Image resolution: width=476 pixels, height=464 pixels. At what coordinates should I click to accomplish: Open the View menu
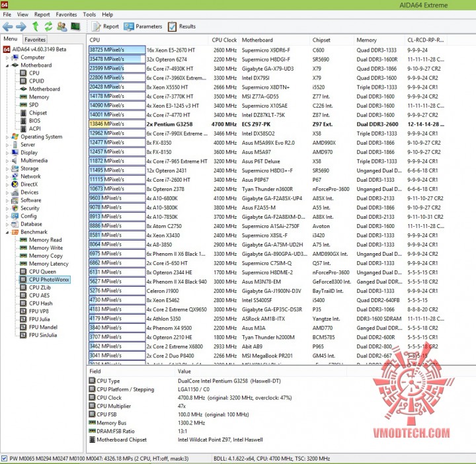click(x=22, y=15)
